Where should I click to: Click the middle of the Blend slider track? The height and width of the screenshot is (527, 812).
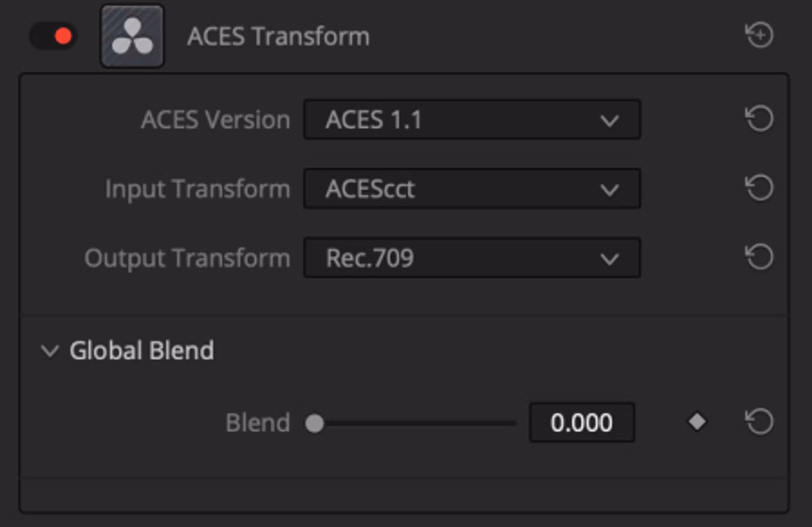[411, 423]
